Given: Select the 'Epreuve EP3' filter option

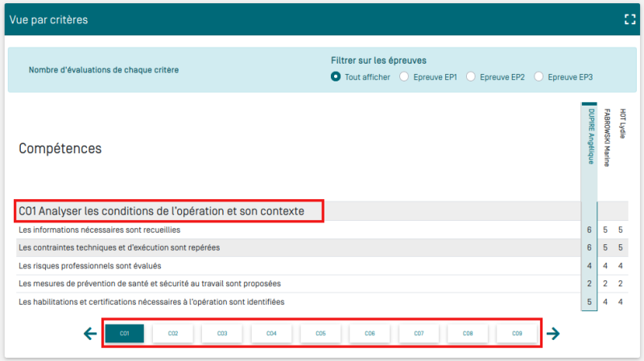Looking at the screenshot, I should pyautogui.click(x=539, y=77).
